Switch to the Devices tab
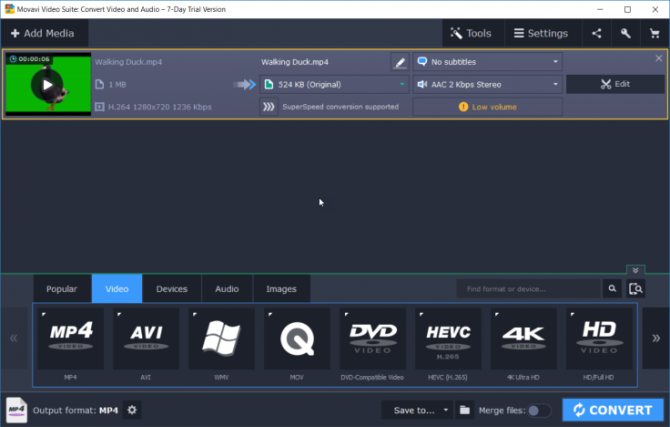The height and width of the screenshot is (427, 670). pos(171,289)
